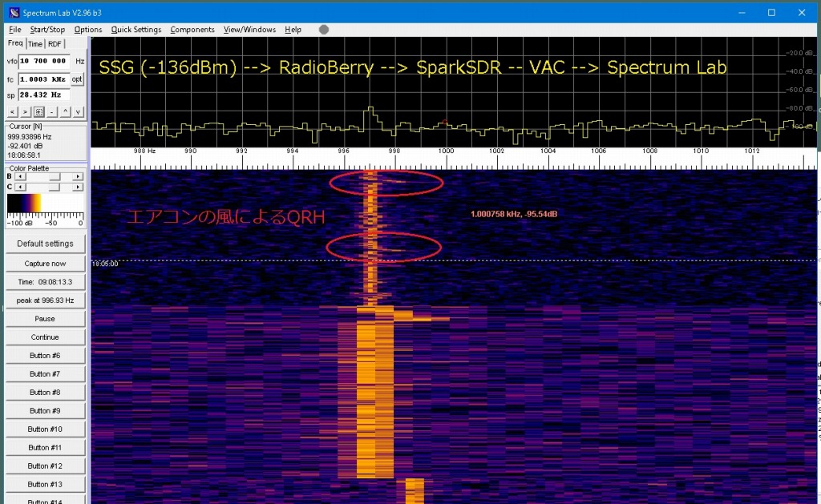This screenshot has height=504, width=821.
Task: Click Button #7
Action: pyautogui.click(x=45, y=373)
